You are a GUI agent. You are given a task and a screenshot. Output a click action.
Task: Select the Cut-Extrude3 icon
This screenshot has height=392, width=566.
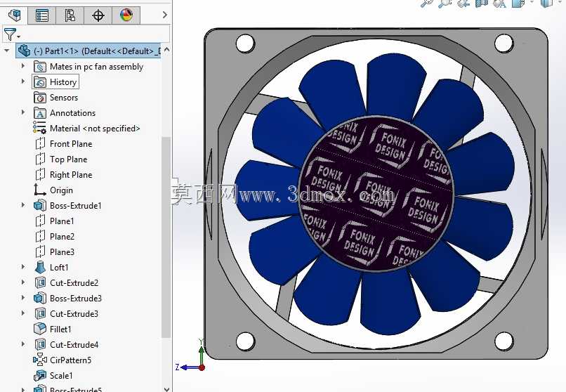point(40,314)
